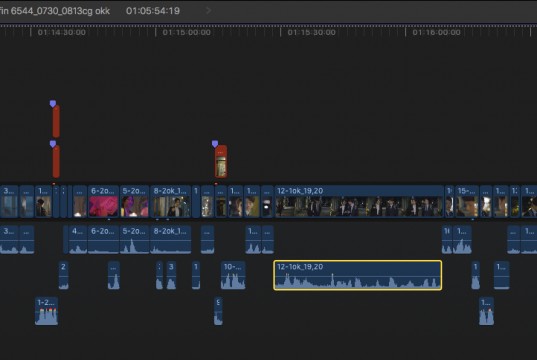Screen dimensions: 537x360
Task: Open the project name 6544_0730_0813cg okk
Action: [55, 11]
